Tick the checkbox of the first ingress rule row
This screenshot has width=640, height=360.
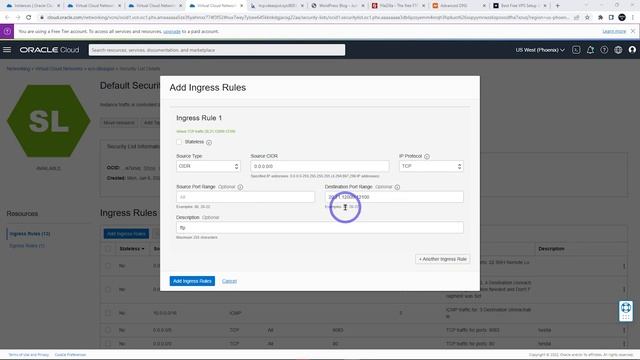click(108, 266)
